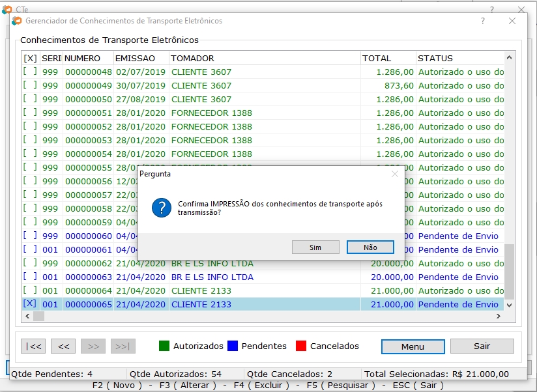
Task: Toggle the select-all [X] header checkbox
Action: [x=30, y=58]
